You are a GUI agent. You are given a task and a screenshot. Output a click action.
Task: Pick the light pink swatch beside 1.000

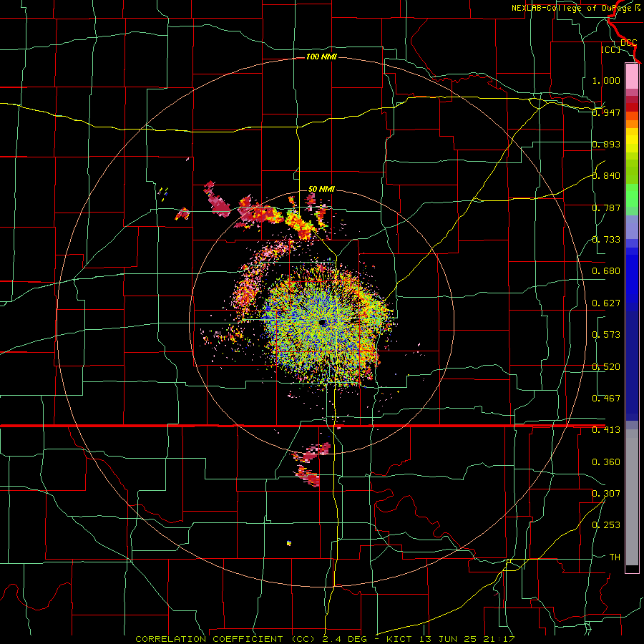point(632,77)
